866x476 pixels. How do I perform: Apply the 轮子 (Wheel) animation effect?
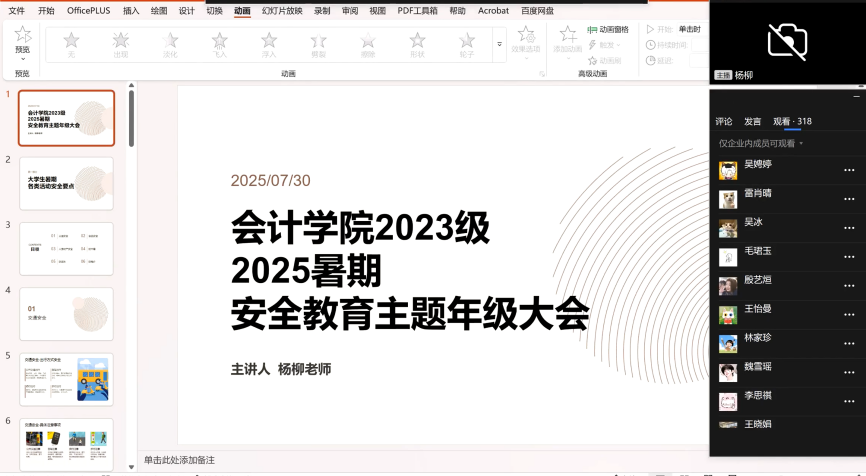pyautogui.click(x=466, y=42)
